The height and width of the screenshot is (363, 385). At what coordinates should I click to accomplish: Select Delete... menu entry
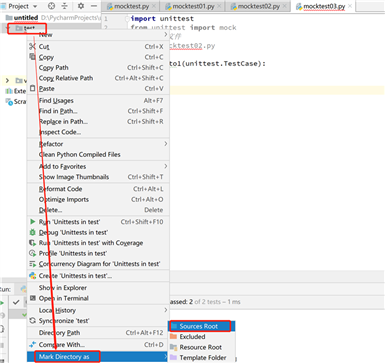point(98,210)
